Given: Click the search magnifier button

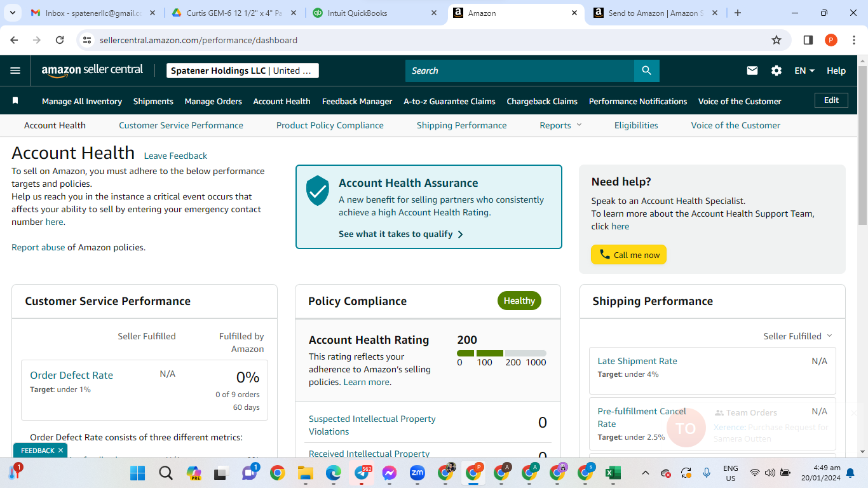Looking at the screenshot, I should click(x=647, y=71).
